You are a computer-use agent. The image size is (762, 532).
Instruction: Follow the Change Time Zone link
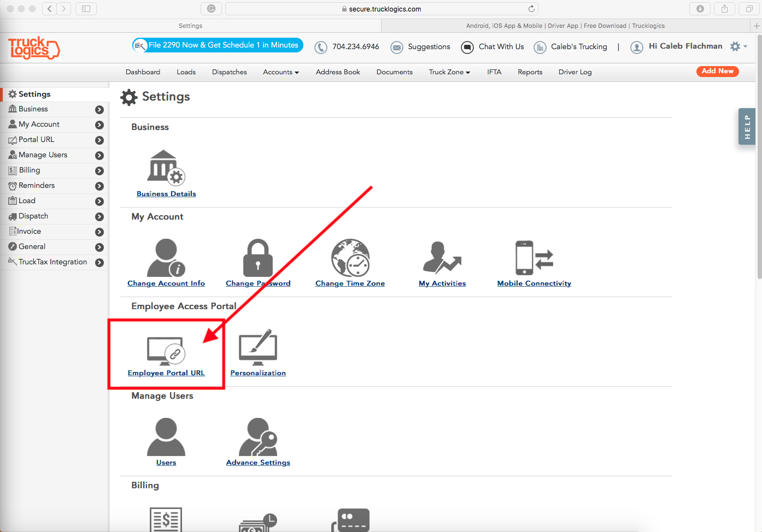point(350,283)
